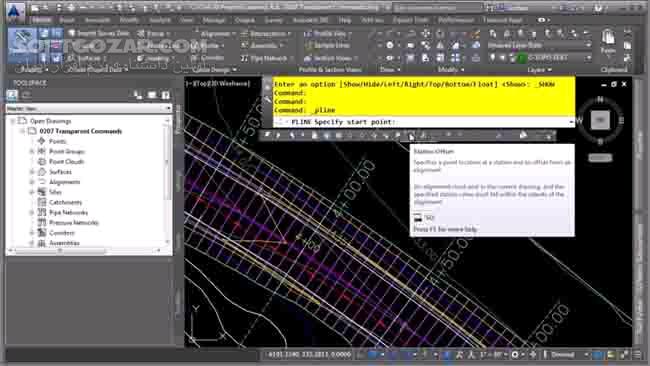The image size is (650, 366).
Task: Click the Layer Properties icon
Action: pos(492,34)
